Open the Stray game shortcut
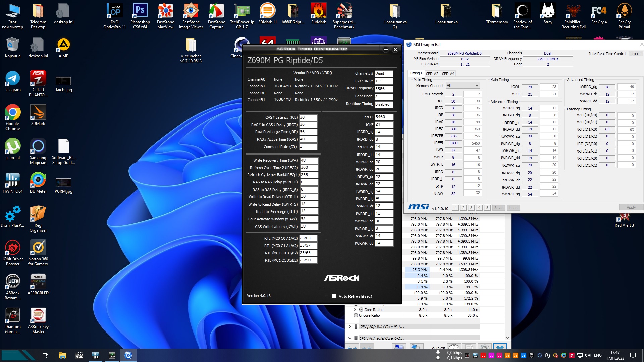 coord(548,13)
